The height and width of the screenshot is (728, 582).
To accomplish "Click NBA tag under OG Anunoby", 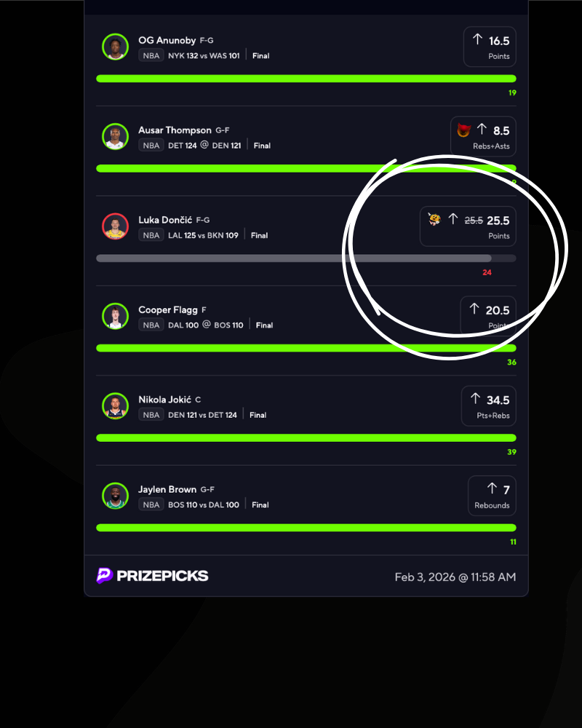I will (151, 56).
